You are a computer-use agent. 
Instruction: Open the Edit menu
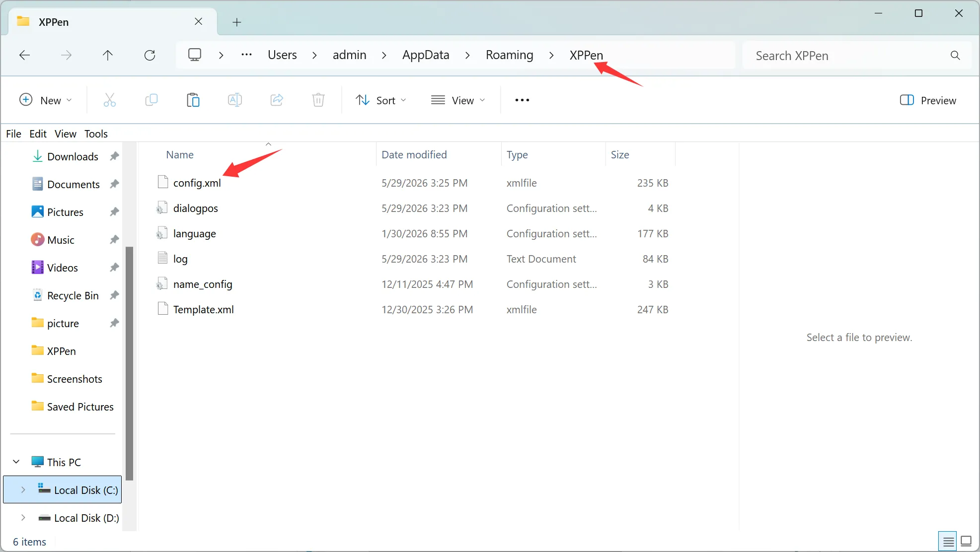[x=38, y=134]
